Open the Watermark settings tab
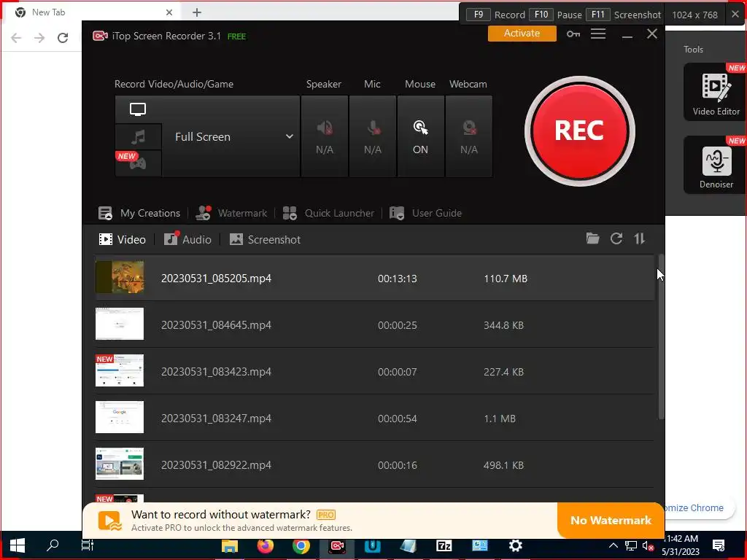Viewport: 747px width, 560px height. point(231,213)
